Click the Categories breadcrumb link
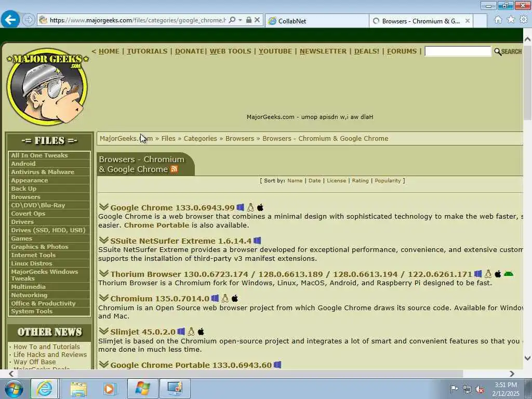This screenshot has height=399, width=532. tap(200, 138)
